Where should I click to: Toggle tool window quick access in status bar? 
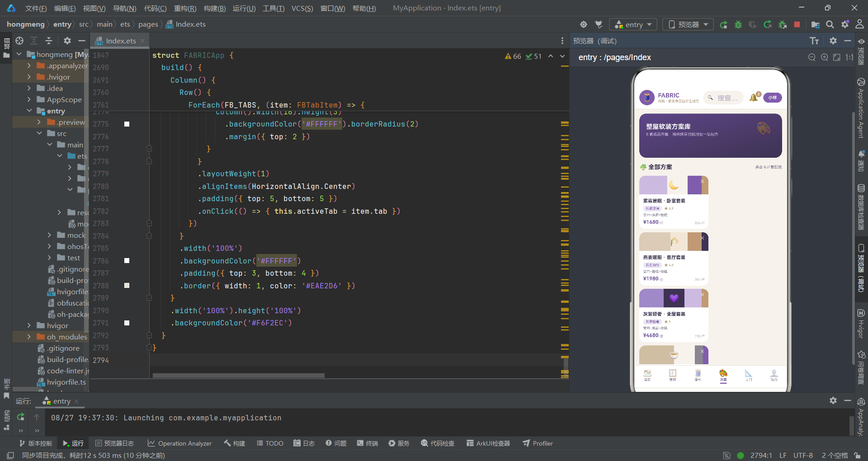click(10, 455)
